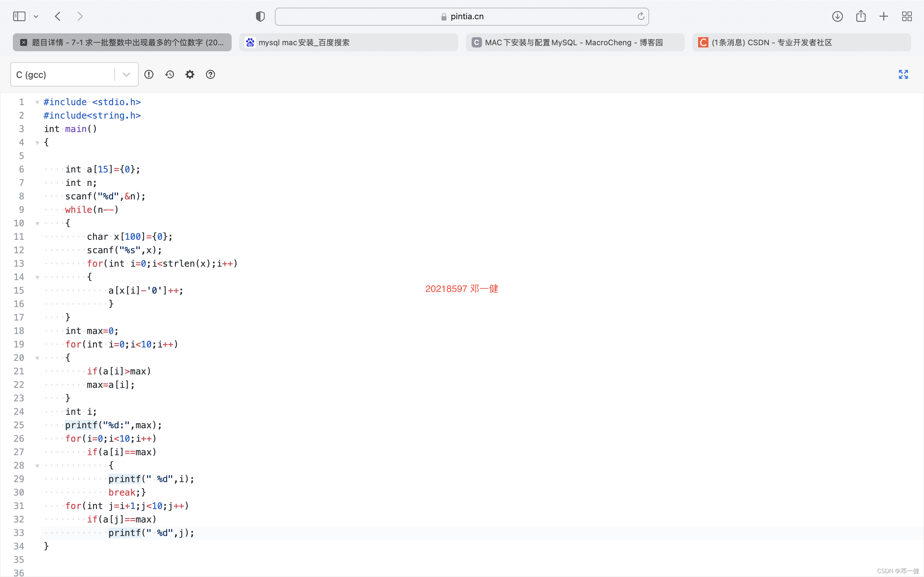This screenshot has height=577, width=924.
Task: Enter fullscreen editor with expand icon
Action: click(x=903, y=74)
